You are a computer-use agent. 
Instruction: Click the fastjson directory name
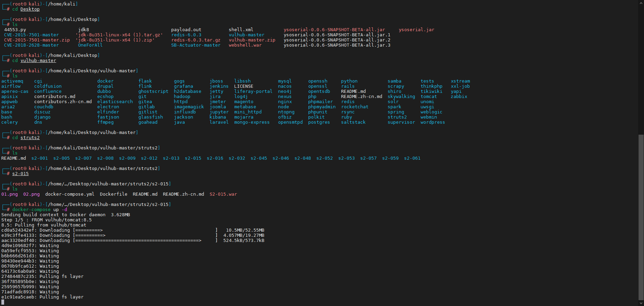(x=108, y=117)
